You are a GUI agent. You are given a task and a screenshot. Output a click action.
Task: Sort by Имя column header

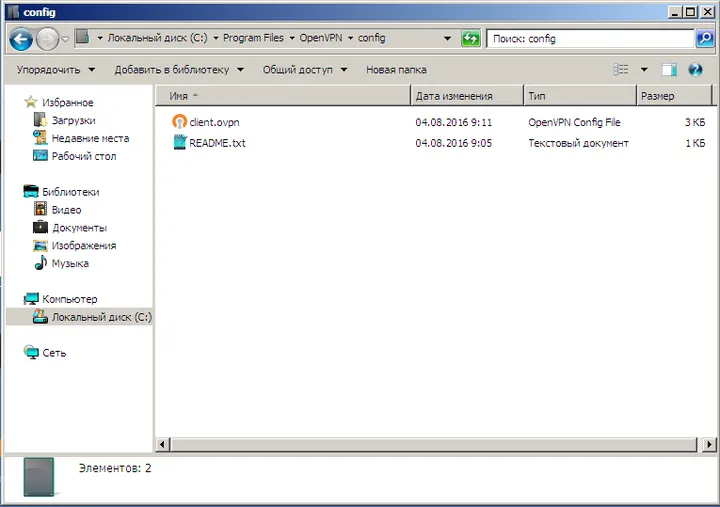(x=283, y=96)
